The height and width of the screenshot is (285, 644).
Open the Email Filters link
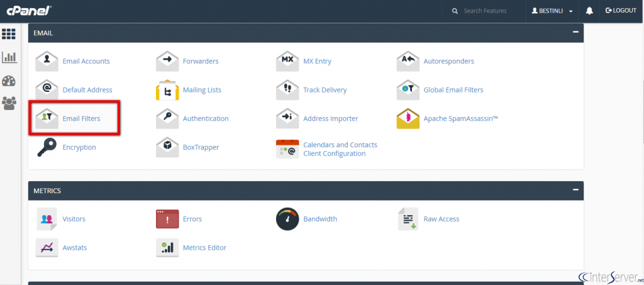(x=81, y=119)
